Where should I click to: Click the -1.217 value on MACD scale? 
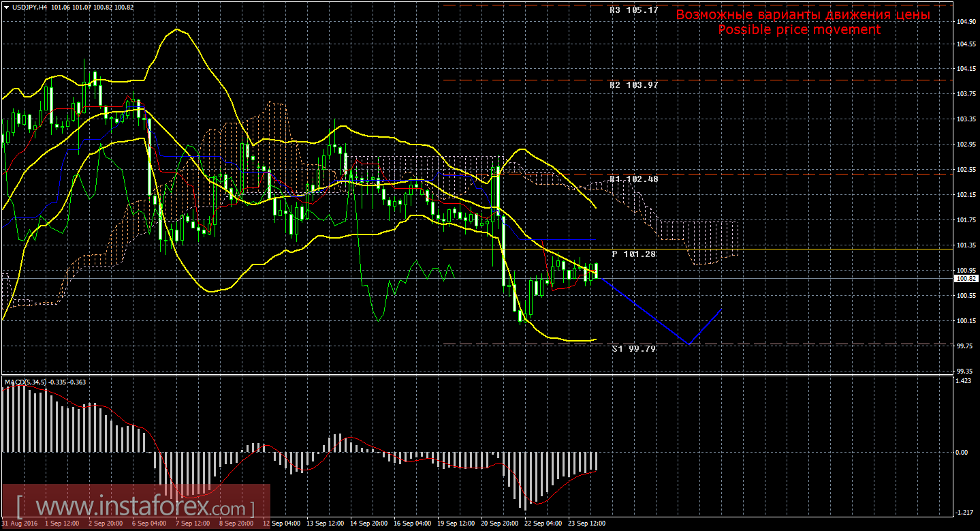[963, 513]
